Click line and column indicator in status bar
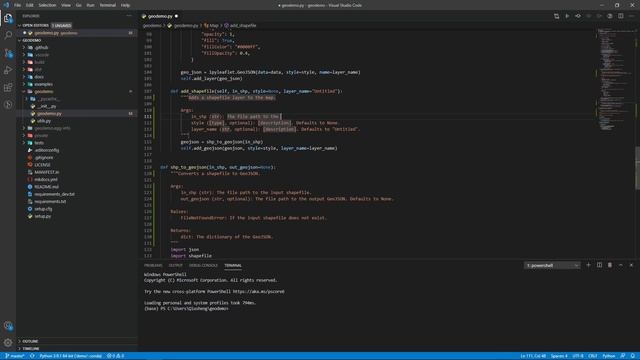The height and width of the screenshot is (360, 640). pos(533,356)
